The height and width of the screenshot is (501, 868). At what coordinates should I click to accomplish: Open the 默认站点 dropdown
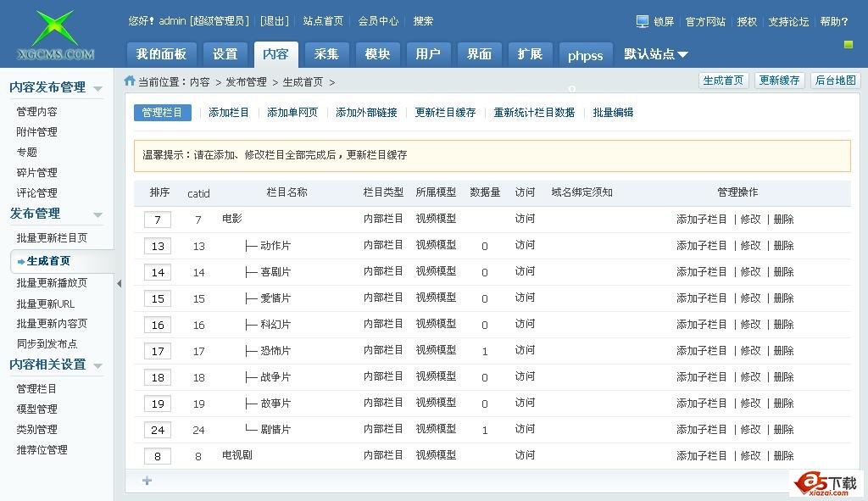click(x=656, y=54)
